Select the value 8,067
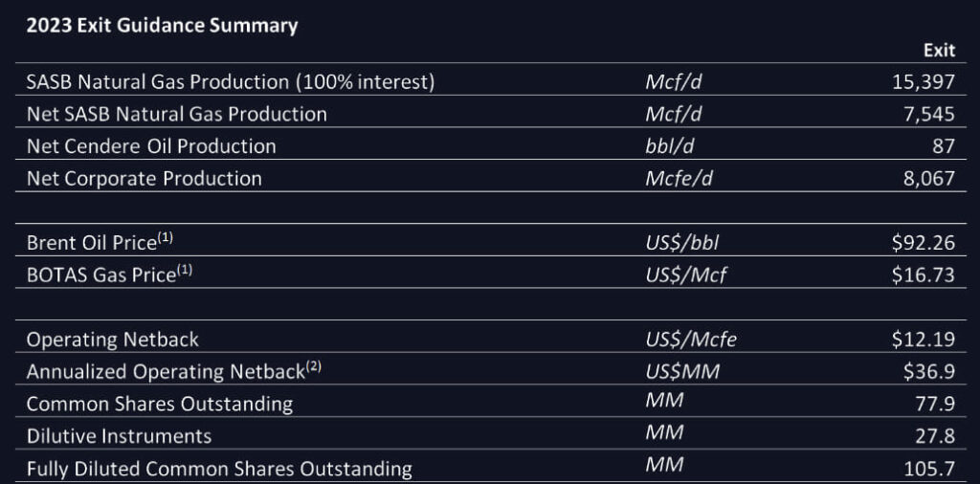Screen dimensions: 980x484 click(929, 179)
